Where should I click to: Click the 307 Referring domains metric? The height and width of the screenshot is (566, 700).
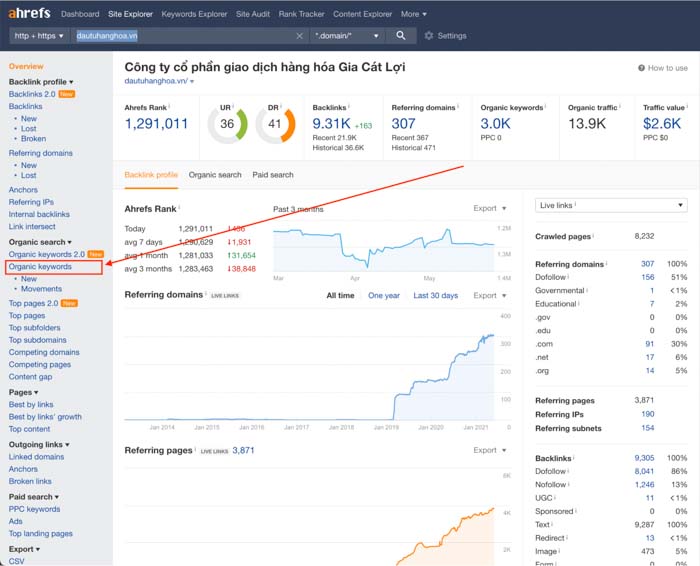(x=403, y=123)
